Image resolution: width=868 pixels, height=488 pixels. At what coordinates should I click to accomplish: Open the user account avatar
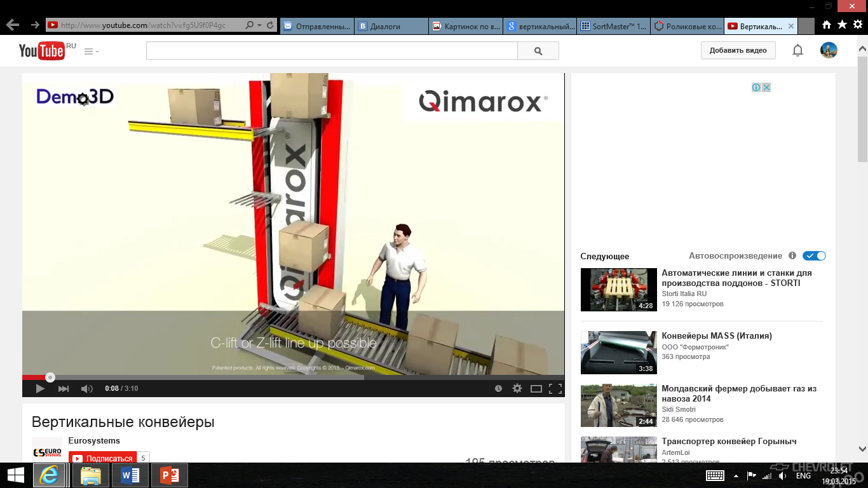coord(829,50)
